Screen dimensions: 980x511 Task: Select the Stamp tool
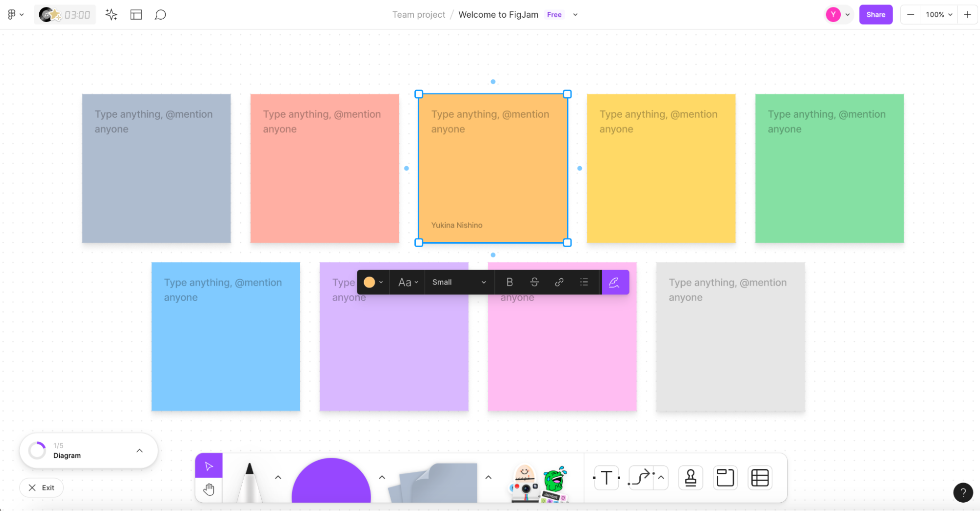point(690,478)
